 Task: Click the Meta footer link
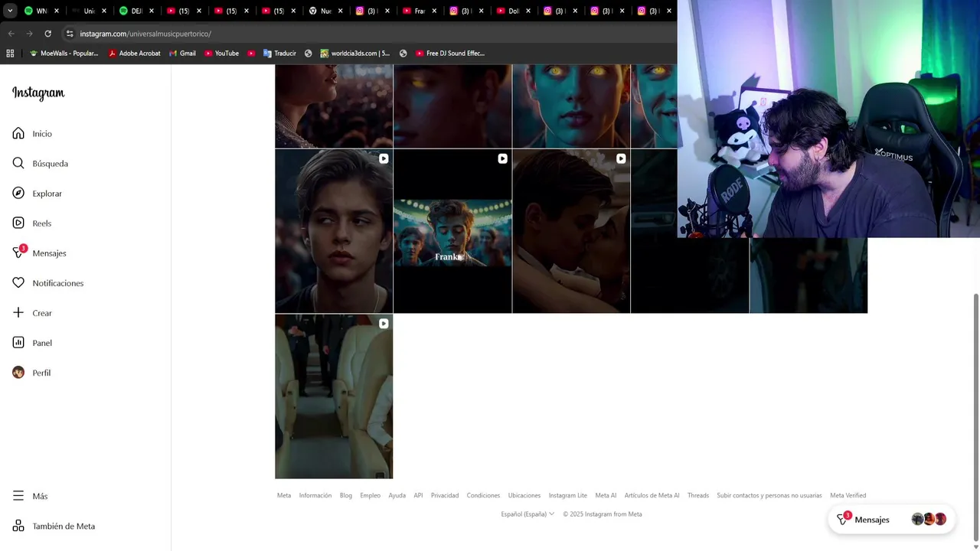pyautogui.click(x=284, y=495)
